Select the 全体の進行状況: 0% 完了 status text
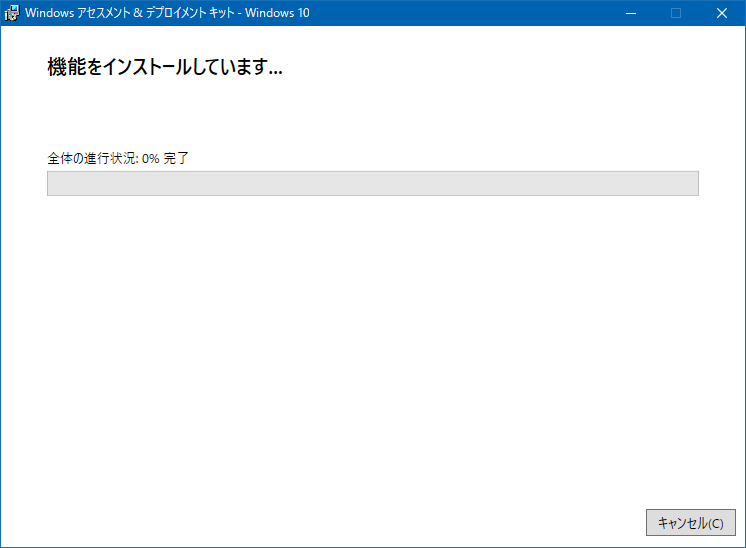The image size is (746, 548). click(x=118, y=158)
